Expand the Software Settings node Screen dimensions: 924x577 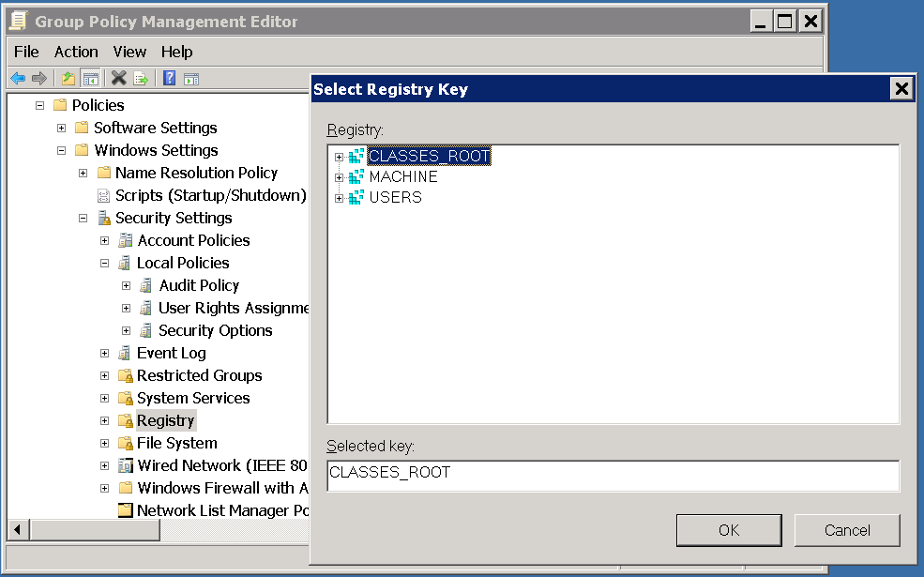click(62, 129)
